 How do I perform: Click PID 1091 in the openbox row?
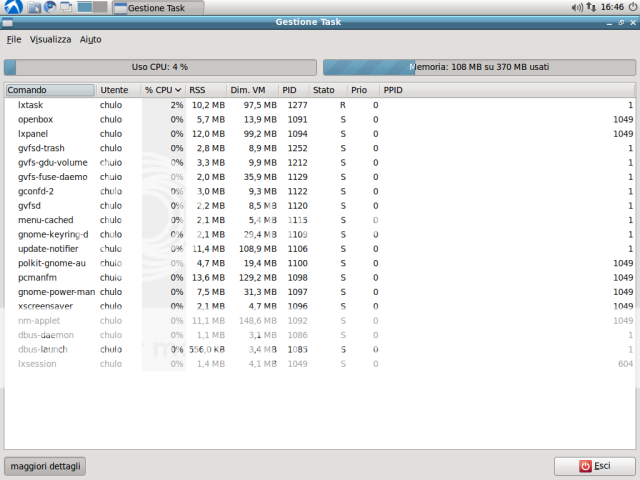(x=298, y=120)
